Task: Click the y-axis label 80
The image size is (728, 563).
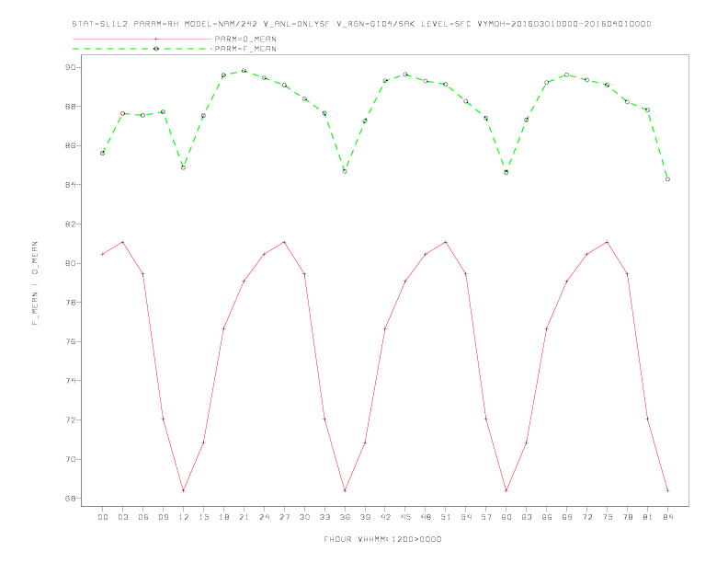Action: [x=71, y=263]
